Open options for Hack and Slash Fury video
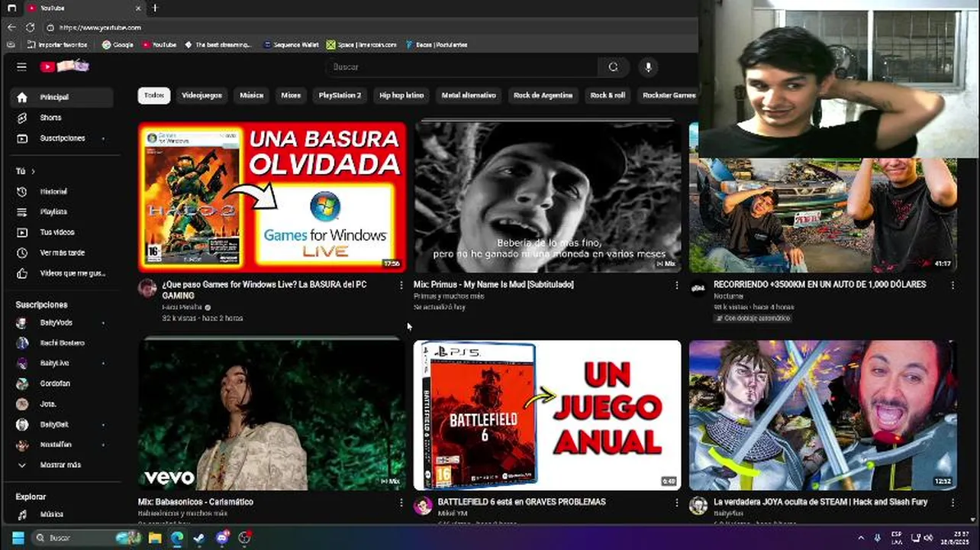Screen dimensions: 980x550 point(953,503)
